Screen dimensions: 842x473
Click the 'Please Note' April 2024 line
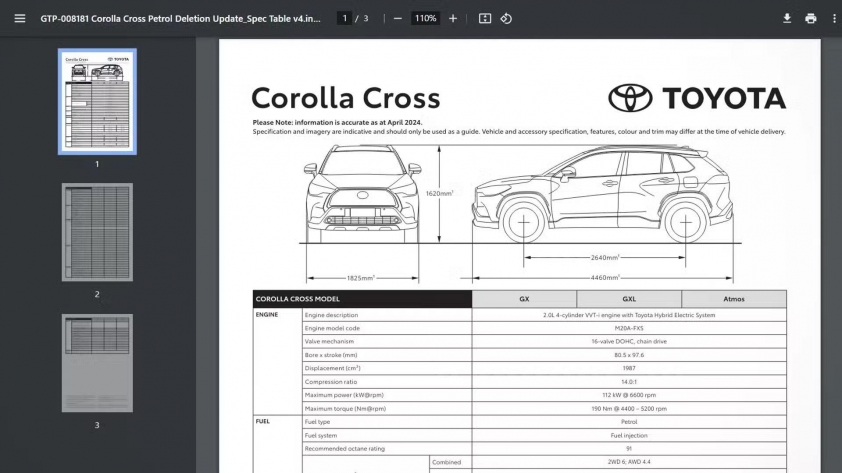click(337, 122)
